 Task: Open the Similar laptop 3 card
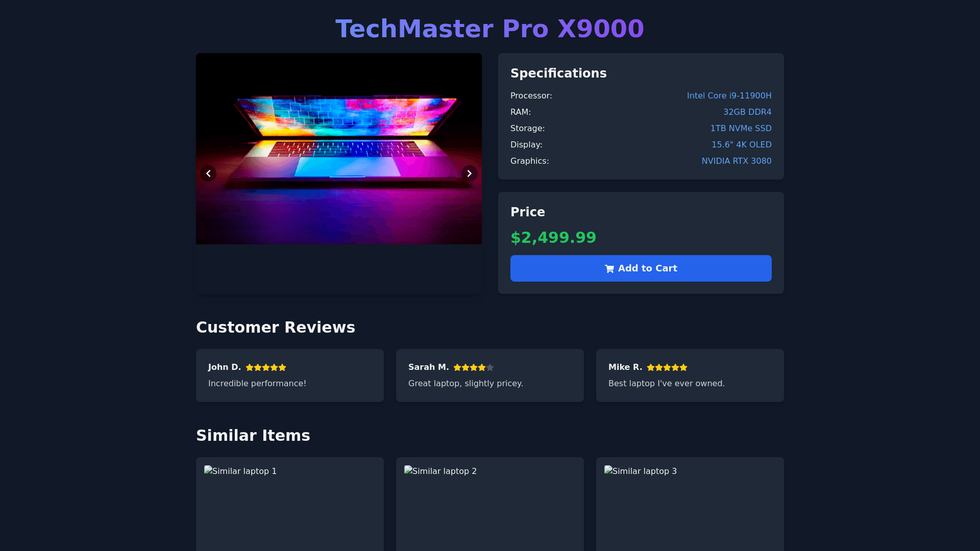click(690, 504)
